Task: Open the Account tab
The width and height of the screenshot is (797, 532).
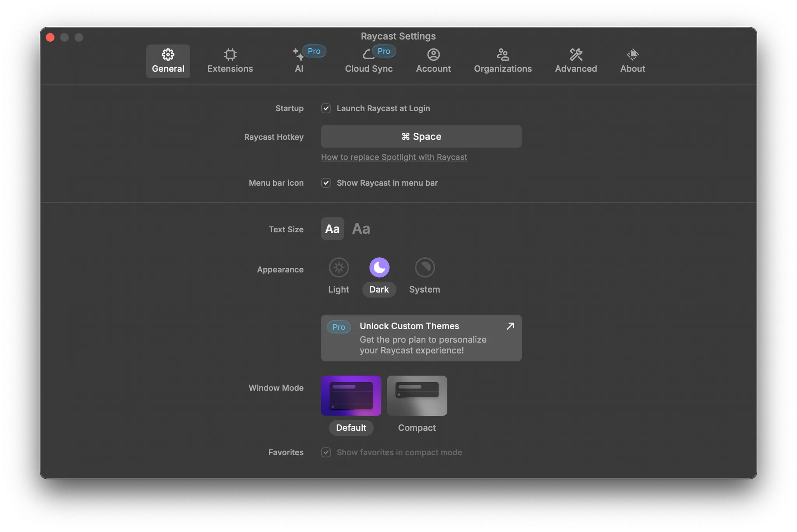Action: pyautogui.click(x=433, y=61)
